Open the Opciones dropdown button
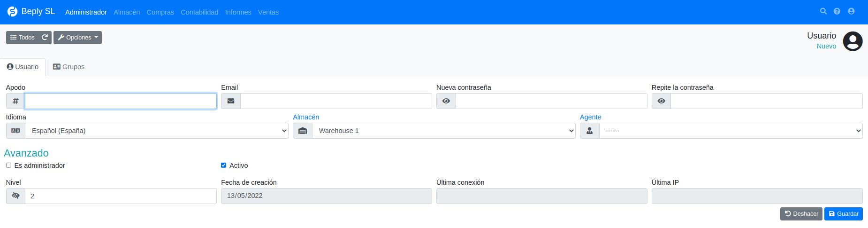 click(x=77, y=38)
